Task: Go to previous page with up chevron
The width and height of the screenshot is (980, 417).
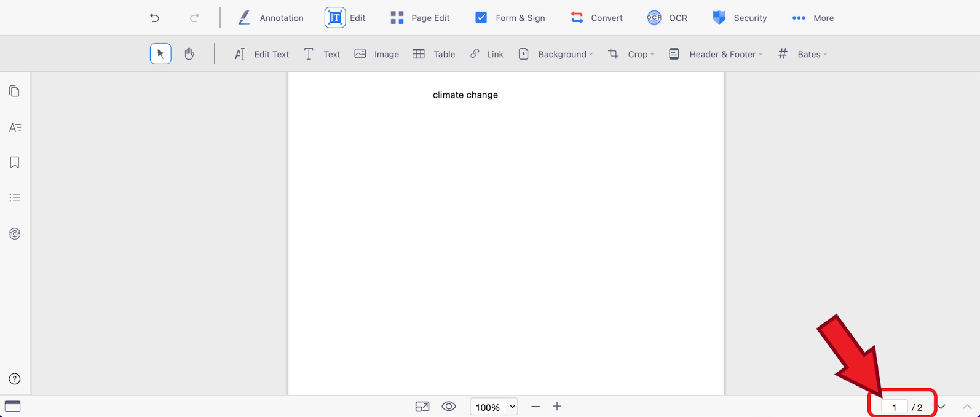Action: (967, 407)
